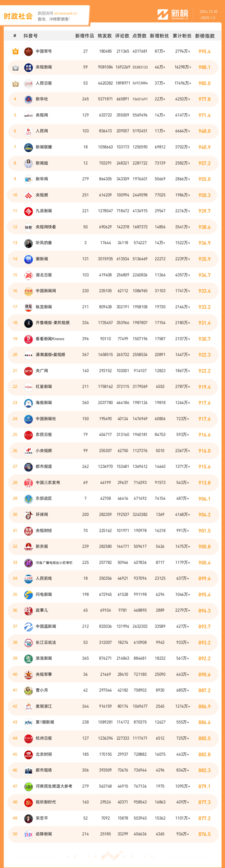Click the 九派新闻 red avatar
The image size is (225, 868).
(x=29, y=211)
